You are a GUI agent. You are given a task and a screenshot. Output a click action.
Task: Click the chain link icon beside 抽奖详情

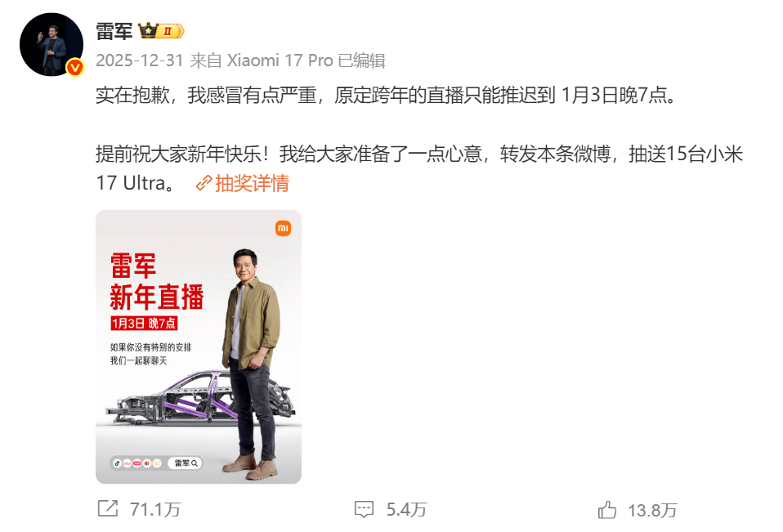tap(204, 183)
